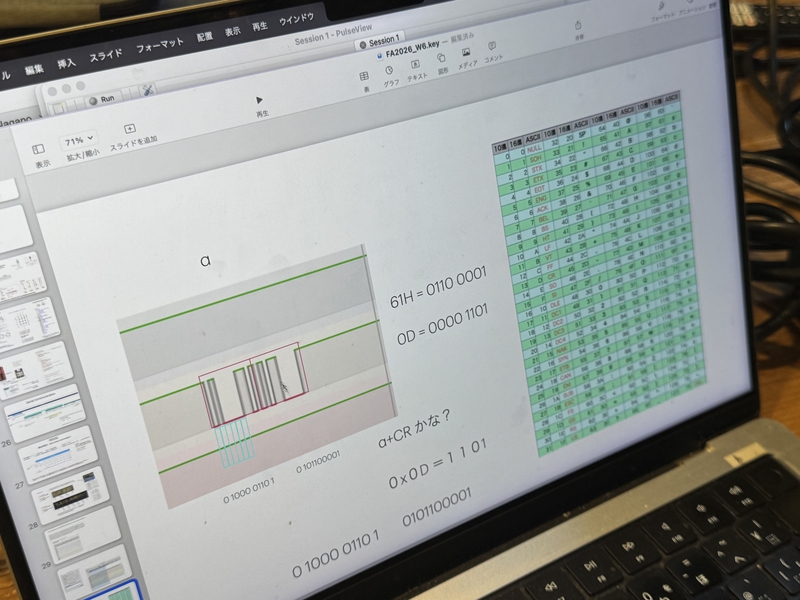Select the waveform capture image on slide
800x600 pixels.
pos(255,375)
